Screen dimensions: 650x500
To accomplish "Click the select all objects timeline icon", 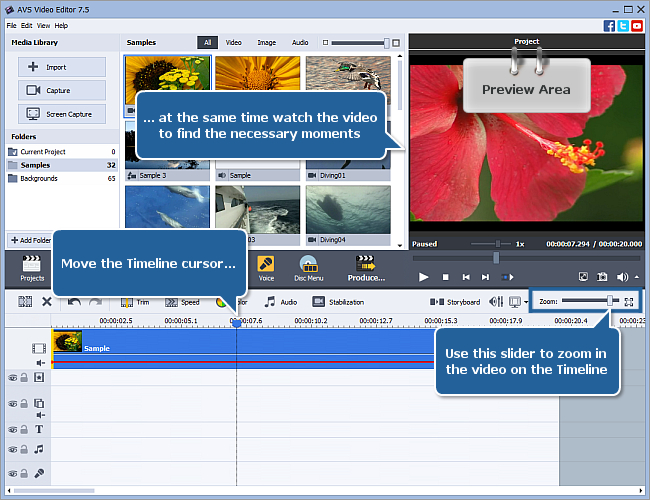I will [25, 302].
